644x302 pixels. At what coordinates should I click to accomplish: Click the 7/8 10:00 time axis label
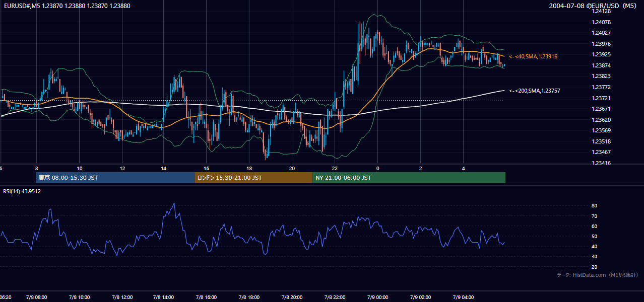click(x=79, y=297)
